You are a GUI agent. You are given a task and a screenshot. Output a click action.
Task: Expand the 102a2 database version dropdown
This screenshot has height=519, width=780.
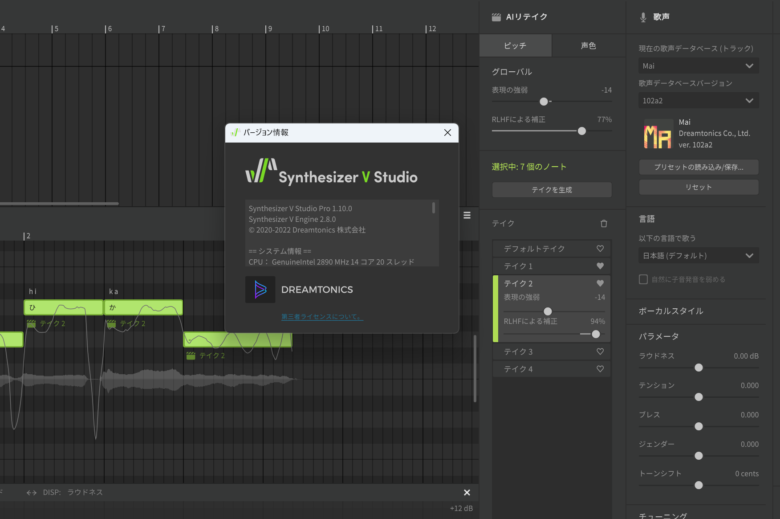698,100
